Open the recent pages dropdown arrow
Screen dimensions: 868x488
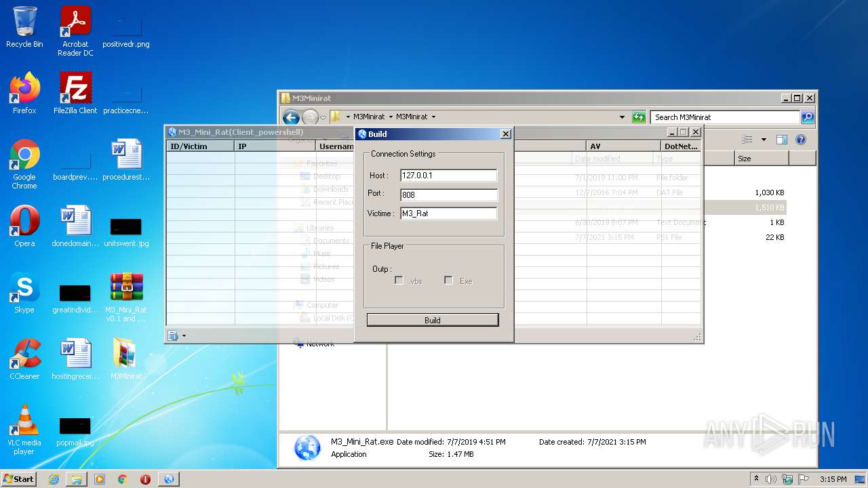click(323, 117)
